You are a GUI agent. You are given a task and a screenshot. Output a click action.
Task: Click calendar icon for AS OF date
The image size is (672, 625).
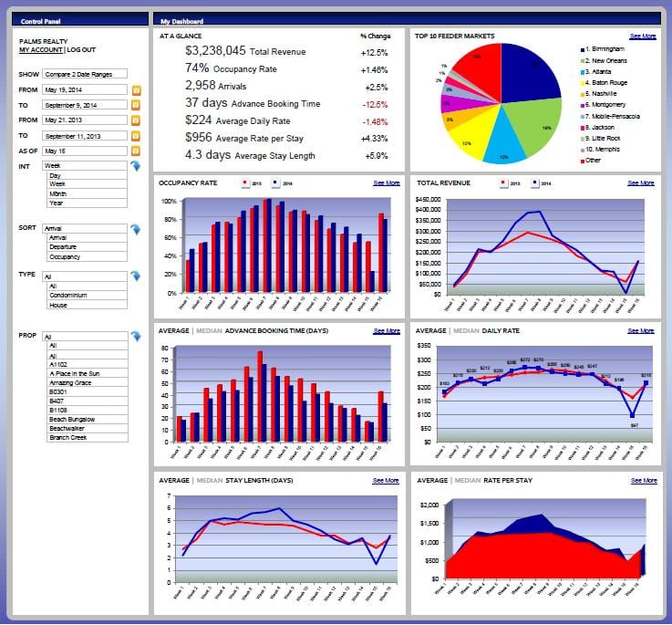tap(137, 151)
